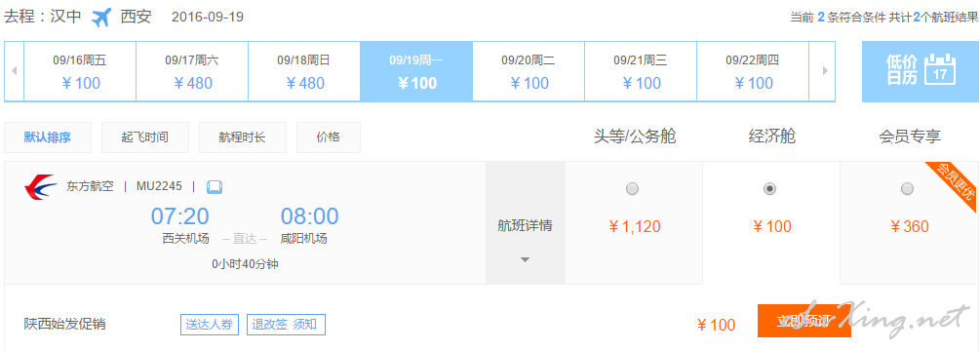Click the aircraft seat icon beside MU2245
Image resolution: width=980 pixels, height=351 pixels.
tap(215, 187)
